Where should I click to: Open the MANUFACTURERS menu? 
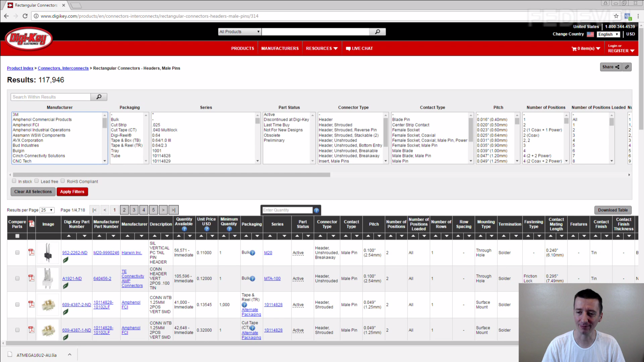pyautogui.click(x=280, y=49)
